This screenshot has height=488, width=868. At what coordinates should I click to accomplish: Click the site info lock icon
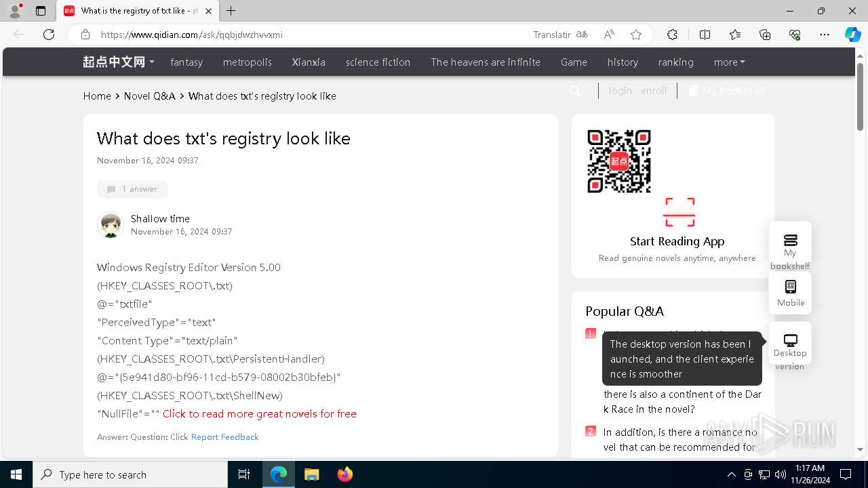coord(85,35)
